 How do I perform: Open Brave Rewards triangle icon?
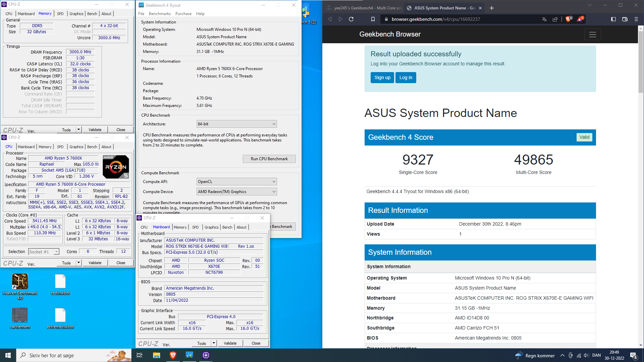coord(580,19)
